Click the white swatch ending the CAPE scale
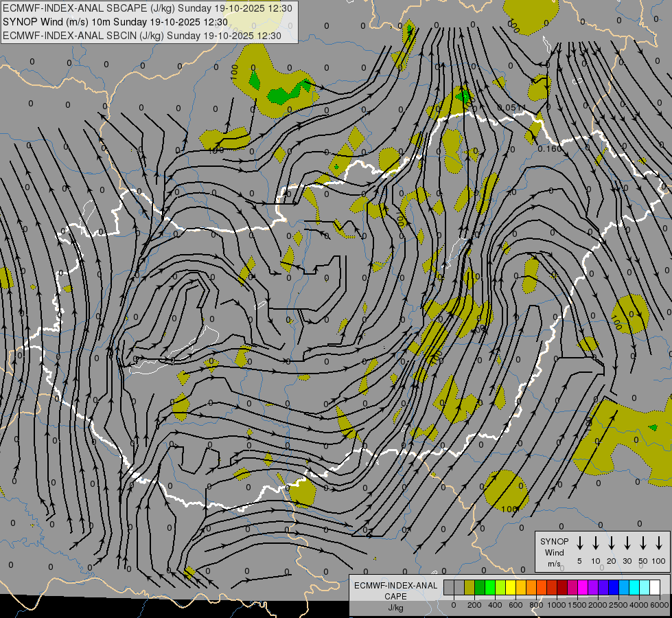672x618 pixels. coord(655,588)
